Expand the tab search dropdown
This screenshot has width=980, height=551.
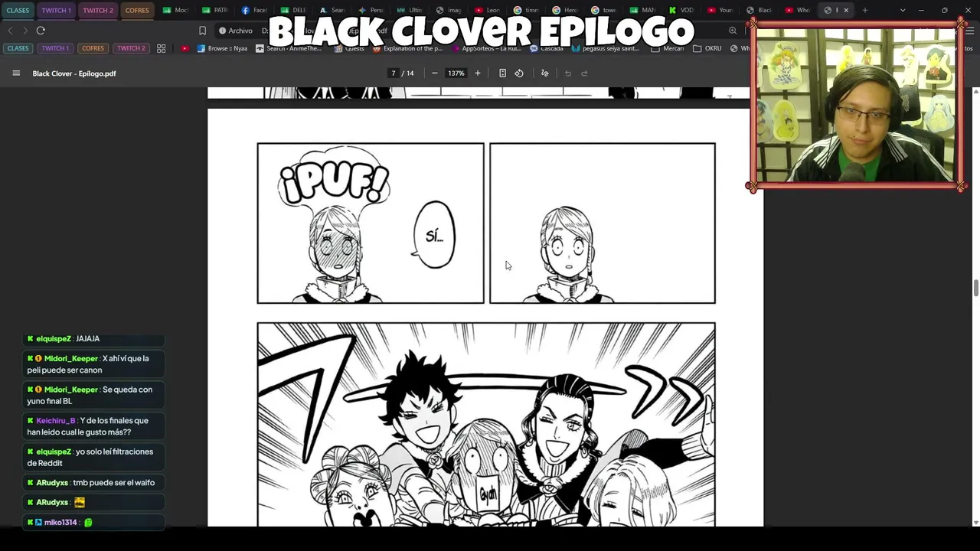tap(903, 10)
